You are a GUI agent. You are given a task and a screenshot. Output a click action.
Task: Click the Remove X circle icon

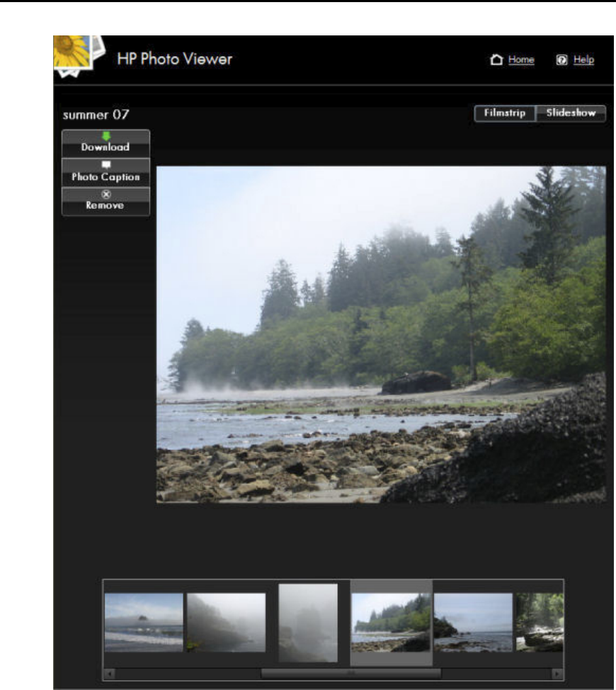coord(106,194)
